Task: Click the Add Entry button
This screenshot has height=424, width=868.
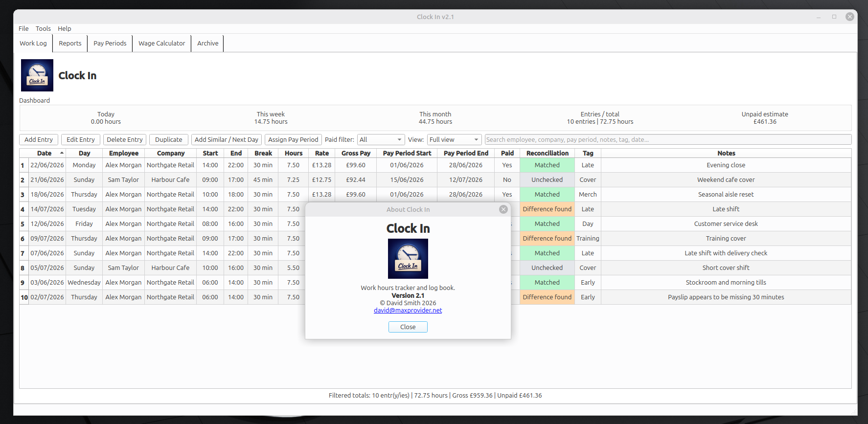Action: click(39, 140)
